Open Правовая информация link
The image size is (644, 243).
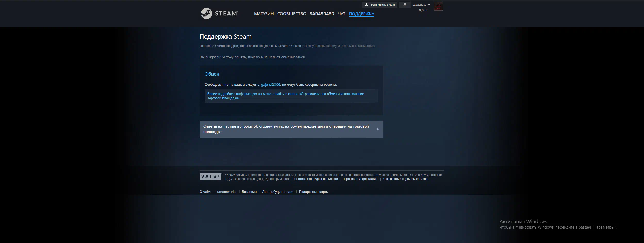click(360, 179)
